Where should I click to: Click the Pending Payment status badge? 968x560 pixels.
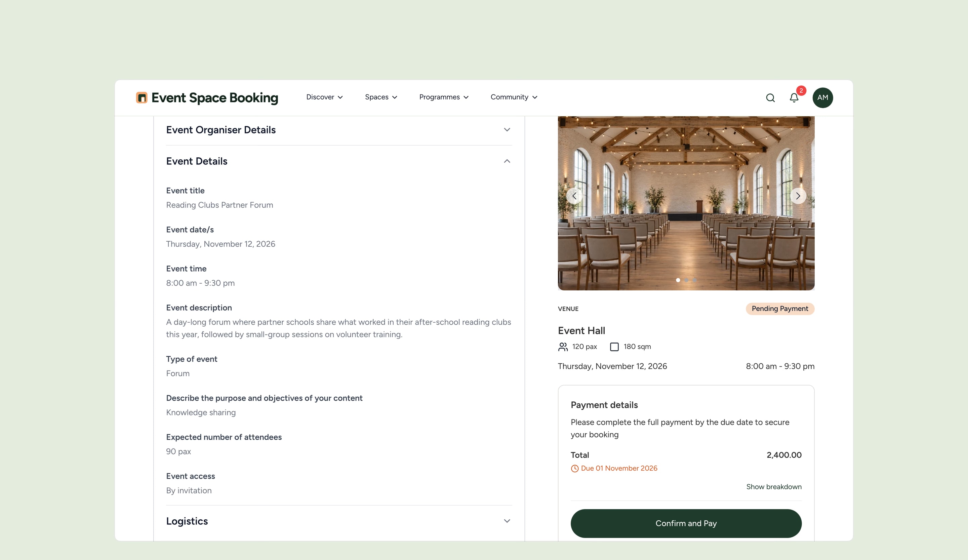point(780,309)
